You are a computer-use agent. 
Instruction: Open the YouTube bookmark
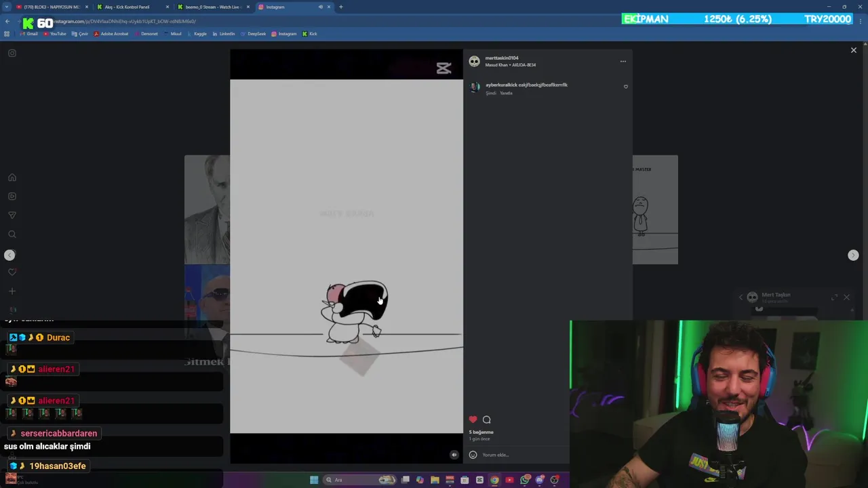point(54,34)
